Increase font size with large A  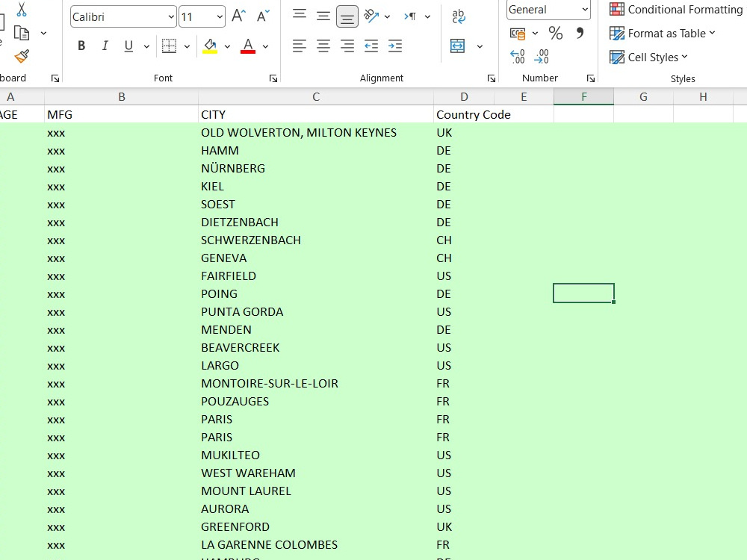pyautogui.click(x=239, y=16)
